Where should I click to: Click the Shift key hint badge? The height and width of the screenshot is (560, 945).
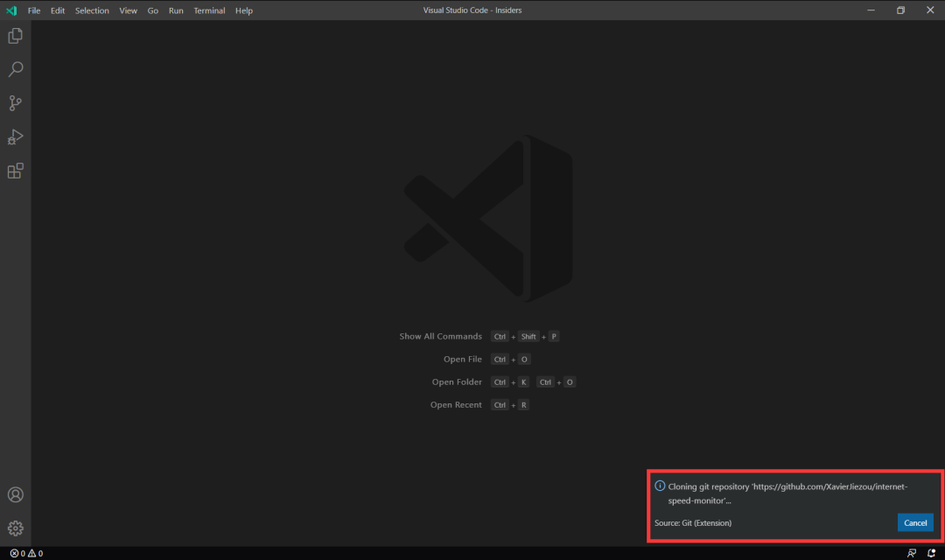pyautogui.click(x=528, y=336)
